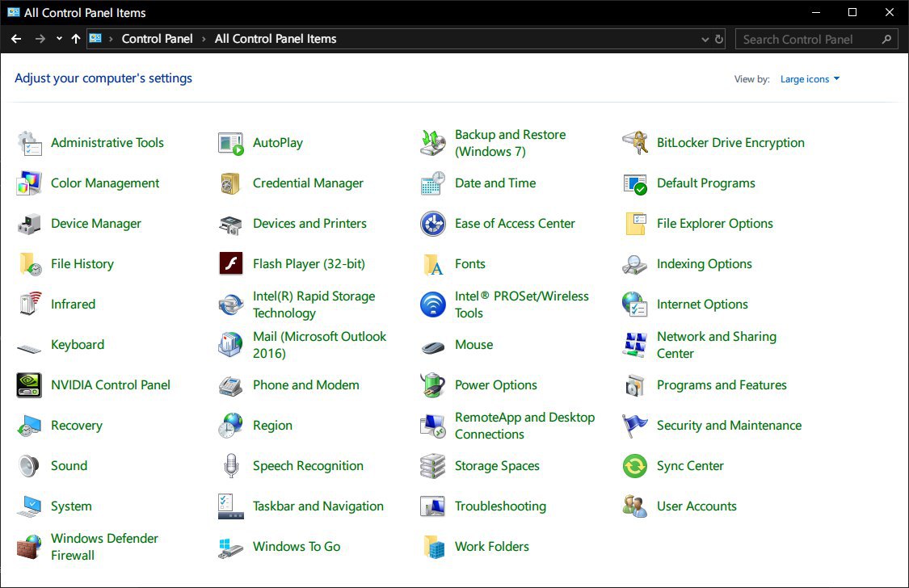Open the Work Folders link
This screenshot has width=909, height=588.
pyautogui.click(x=491, y=547)
